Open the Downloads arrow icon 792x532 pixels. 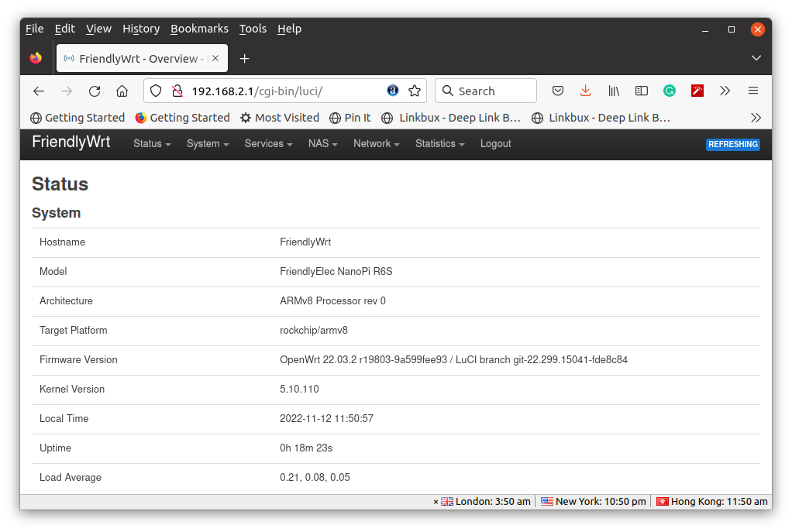point(585,91)
